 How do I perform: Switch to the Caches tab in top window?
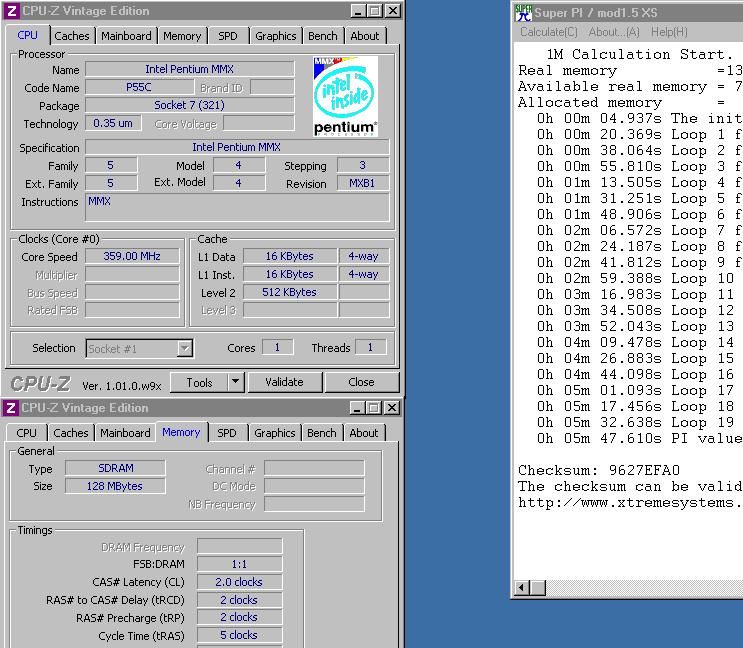click(x=72, y=36)
